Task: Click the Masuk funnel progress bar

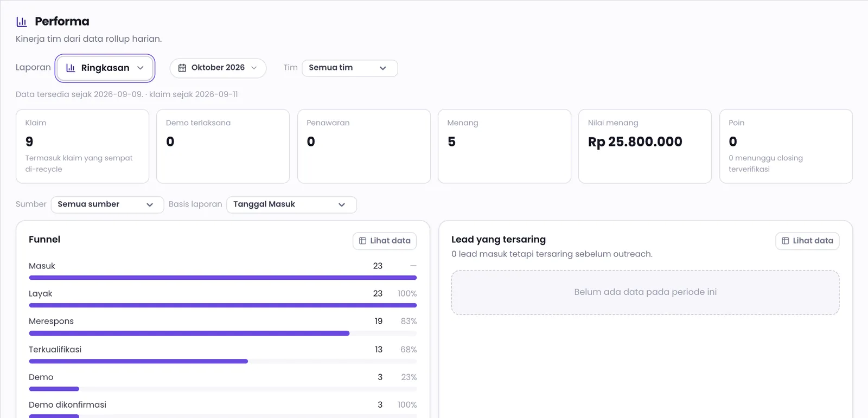Action: 223,278
